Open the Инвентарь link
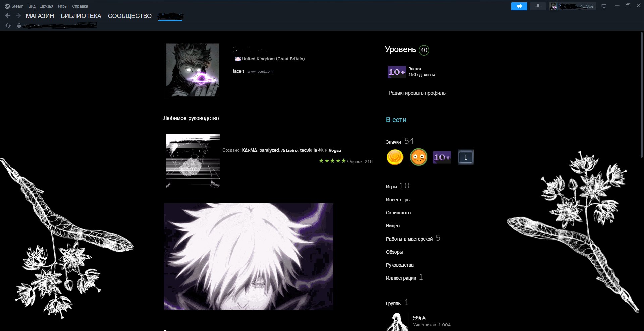Viewport: 644px width, 331px height. (397, 200)
